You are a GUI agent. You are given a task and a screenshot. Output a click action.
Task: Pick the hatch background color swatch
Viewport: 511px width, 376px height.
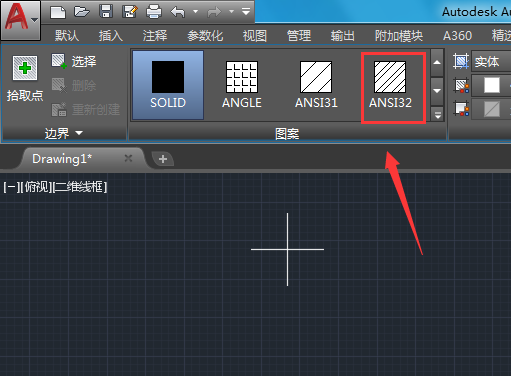click(x=492, y=109)
